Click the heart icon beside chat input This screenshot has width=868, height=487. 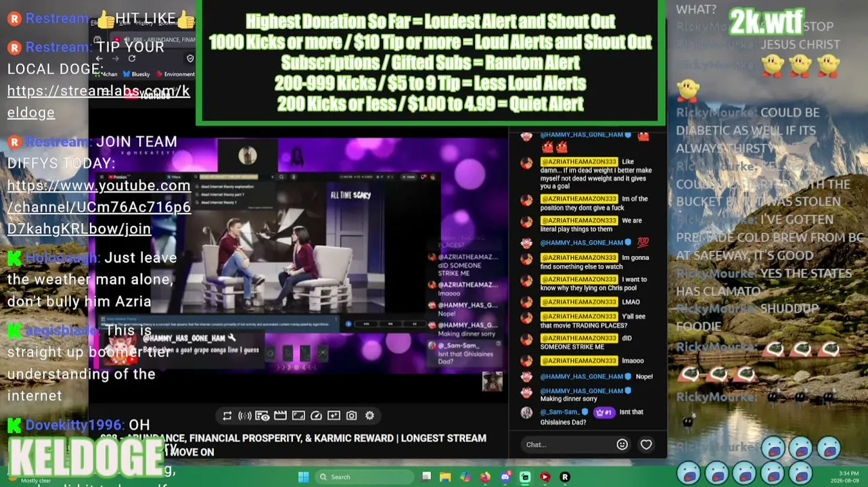pos(646,444)
